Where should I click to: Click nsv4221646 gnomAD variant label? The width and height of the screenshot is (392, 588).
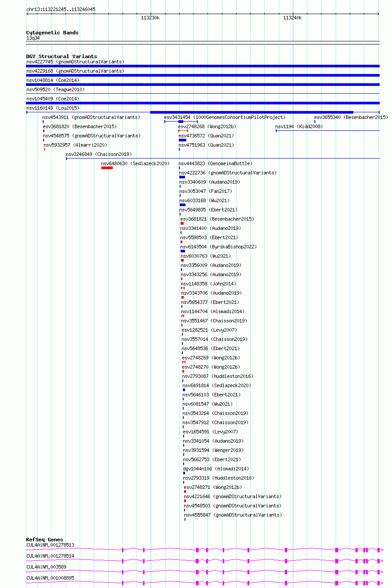pyautogui.click(x=233, y=496)
